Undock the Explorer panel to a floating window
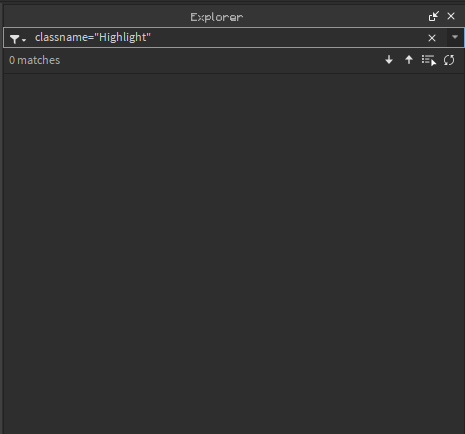 [x=433, y=16]
